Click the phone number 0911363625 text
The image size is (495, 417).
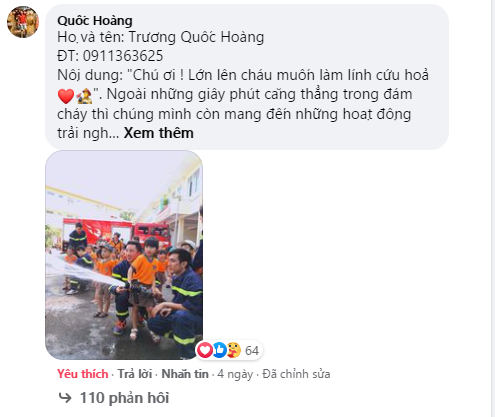click(123, 56)
